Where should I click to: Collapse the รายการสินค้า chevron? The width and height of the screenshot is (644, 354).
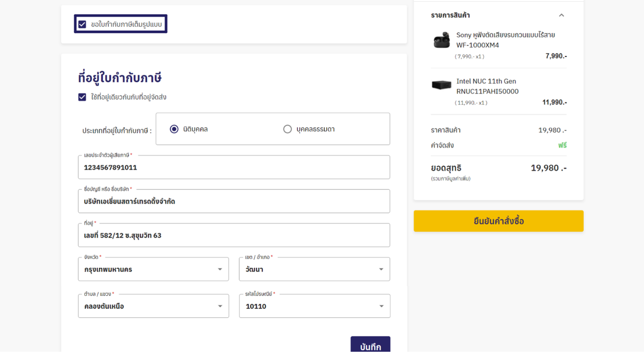pos(562,15)
